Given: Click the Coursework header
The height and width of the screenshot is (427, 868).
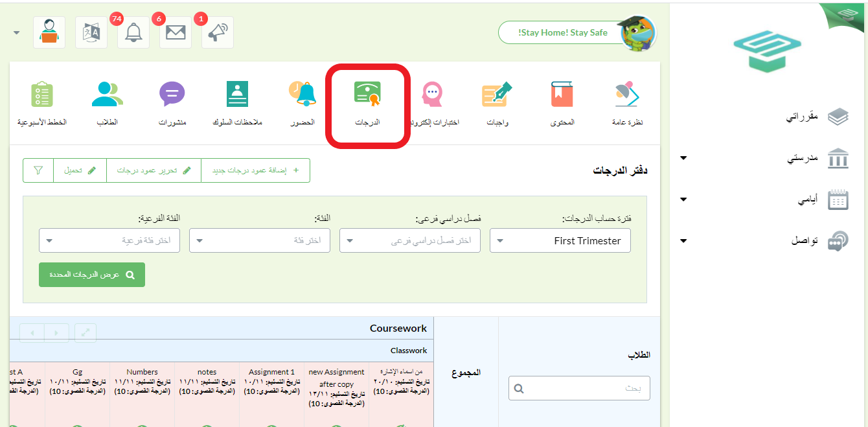Looking at the screenshot, I should (x=398, y=329).
